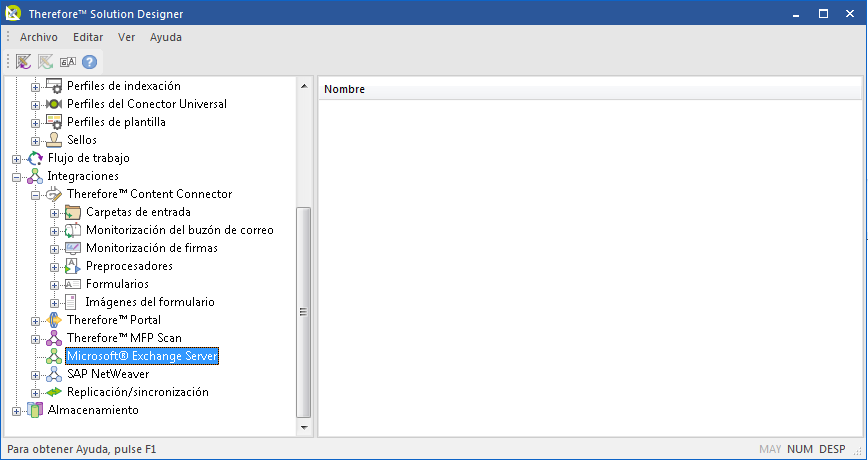868x461 pixels.
Task: Click the Monitorización de firmas icon
Action: (73, 248)
